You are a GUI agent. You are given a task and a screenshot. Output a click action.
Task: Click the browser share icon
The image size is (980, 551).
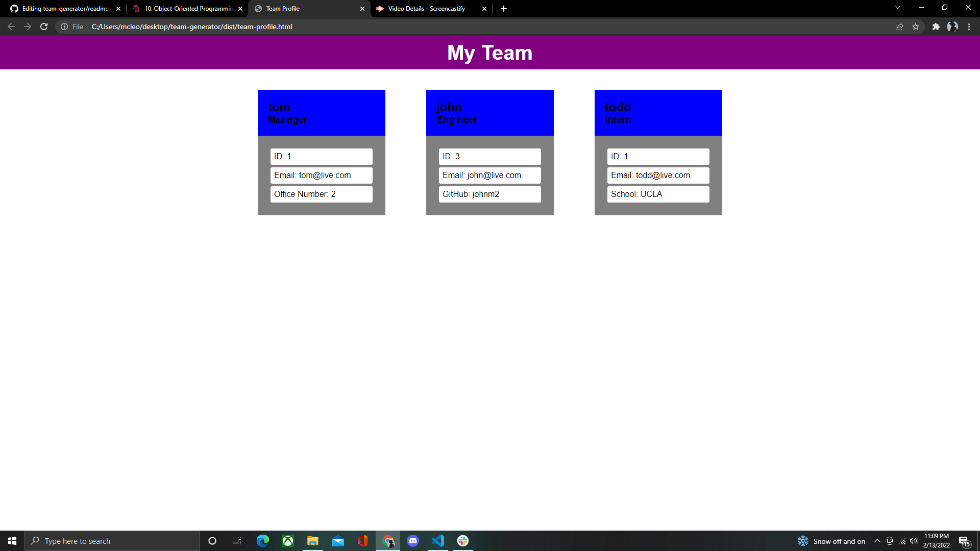point(899,27)
